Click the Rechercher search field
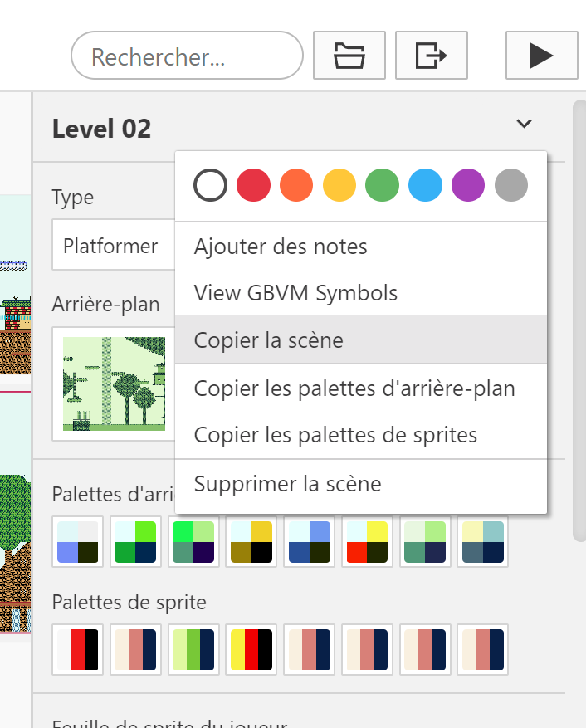 coord(187,56)
